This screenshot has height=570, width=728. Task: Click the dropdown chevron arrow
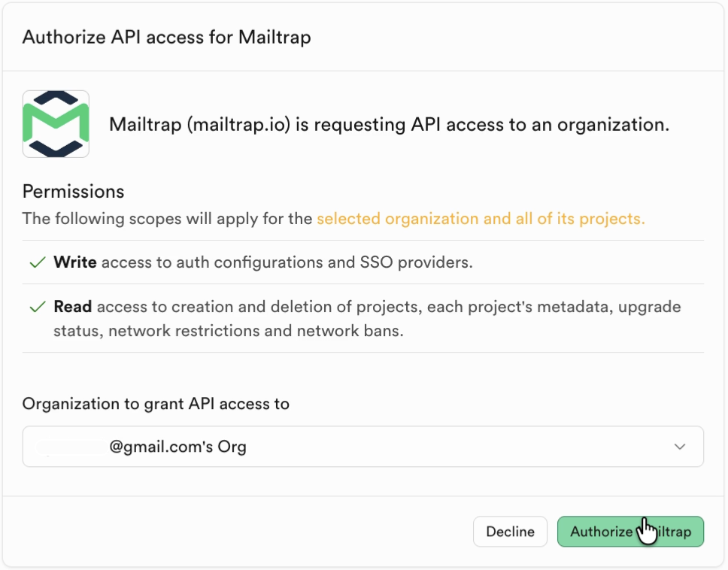680,447
